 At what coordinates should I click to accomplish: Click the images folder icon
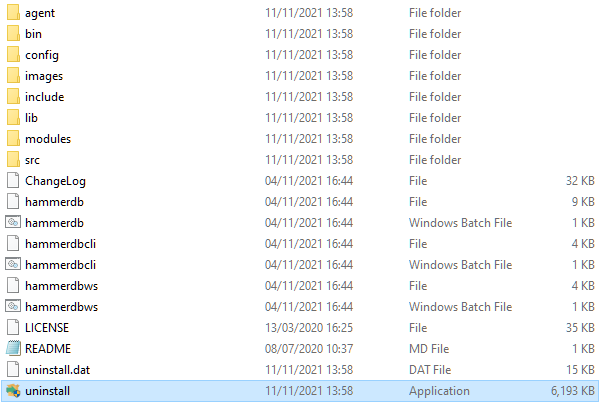click(x=13, y=75)
